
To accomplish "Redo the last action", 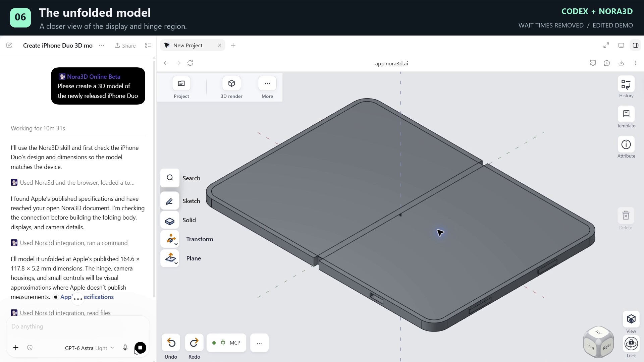I will 194,343.
